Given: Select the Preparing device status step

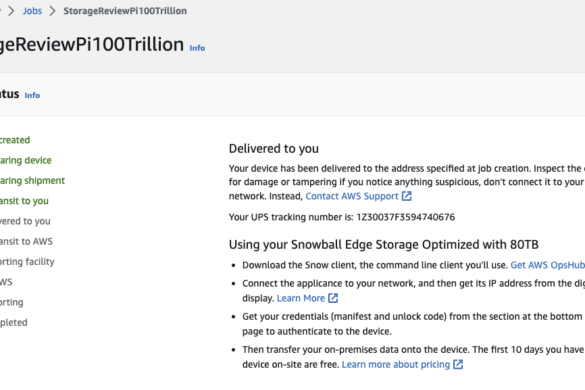Looking at the screenshot, I should [26, 160].
